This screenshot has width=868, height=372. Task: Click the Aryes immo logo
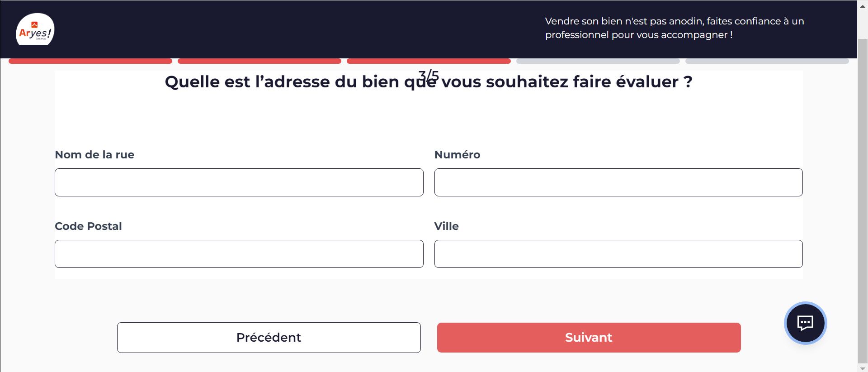point(35,29)
